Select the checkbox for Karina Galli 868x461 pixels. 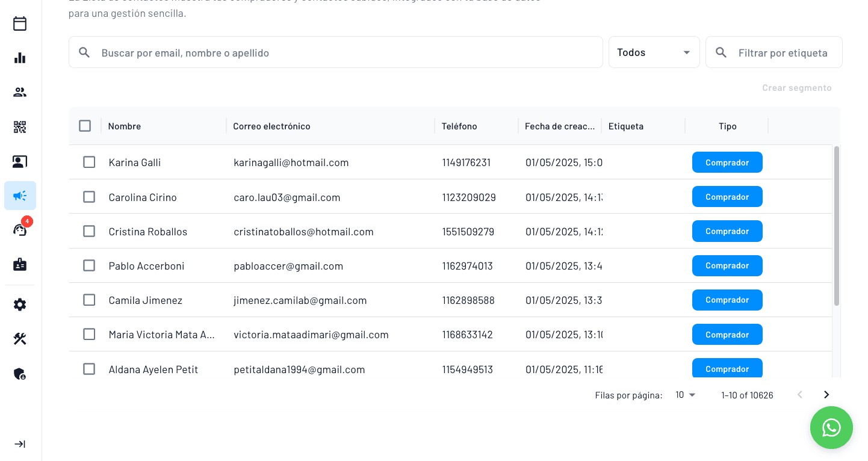(89, 162)
